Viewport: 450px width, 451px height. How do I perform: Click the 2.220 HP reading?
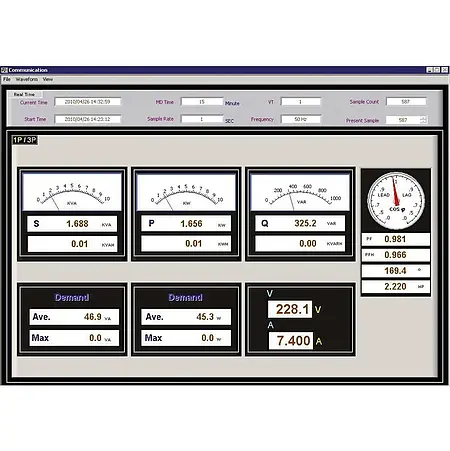click(x=396, y=287)
